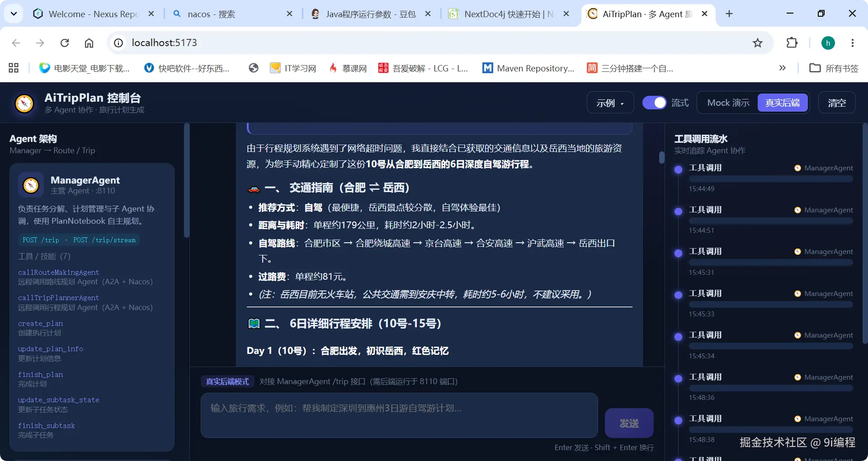The width and height of the screenshot is (868, 461).
Task: Close the nacos search tab
Action: point(290,14)
